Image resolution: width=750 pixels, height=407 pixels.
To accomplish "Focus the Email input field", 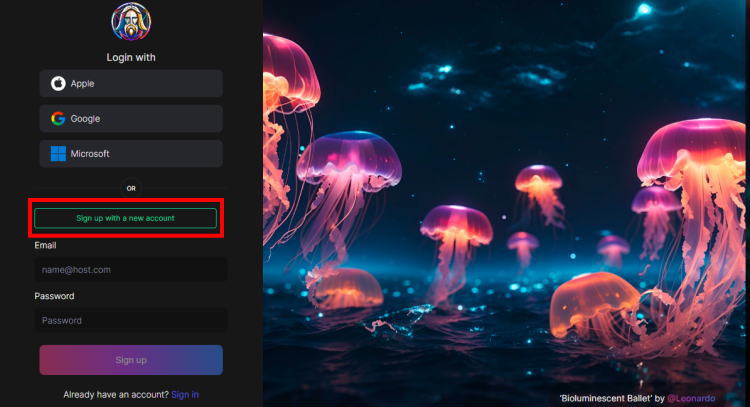I will click(131, 270).
